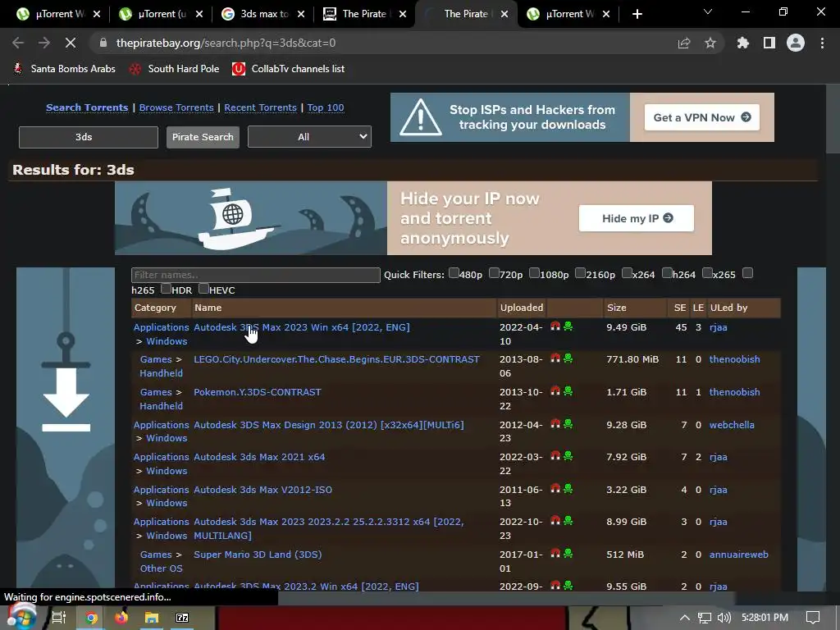Click the magnet icon for LEGO City Undercover
This screenshot has height=630, width=840.
point(555,358)
